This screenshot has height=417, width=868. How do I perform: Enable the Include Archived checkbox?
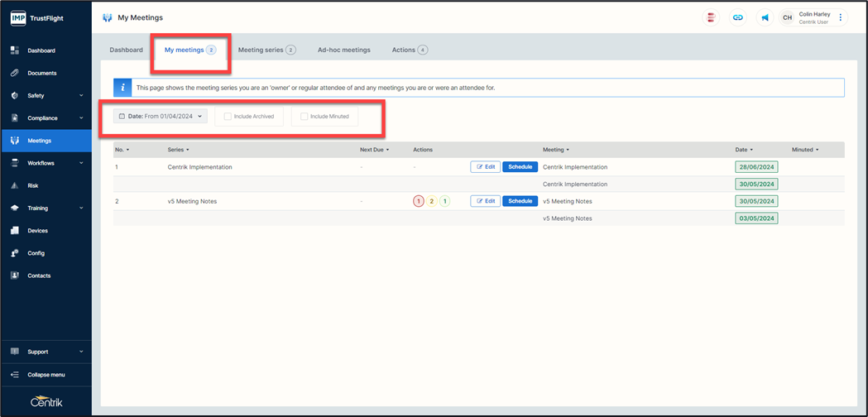228,117
